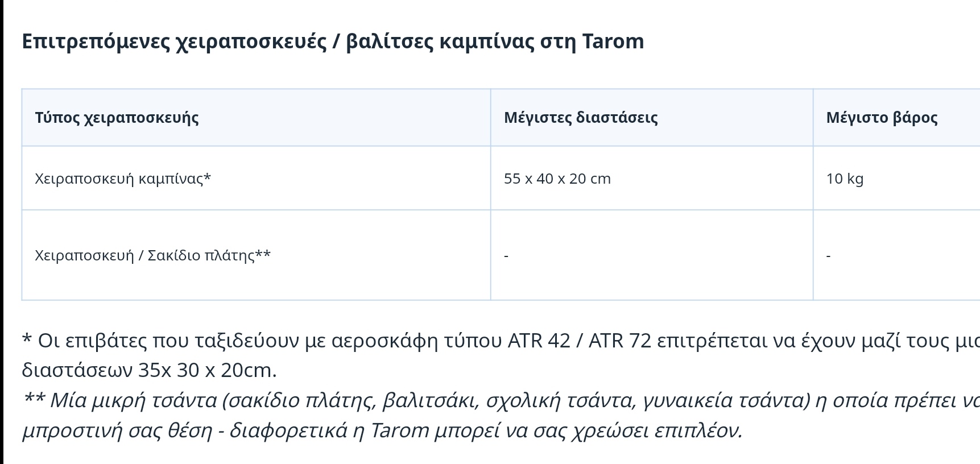The width and height of the screenshot is (980, 464).
Task: Click the dash under Μέγιστο βάρος
Action: click(828, 256)
